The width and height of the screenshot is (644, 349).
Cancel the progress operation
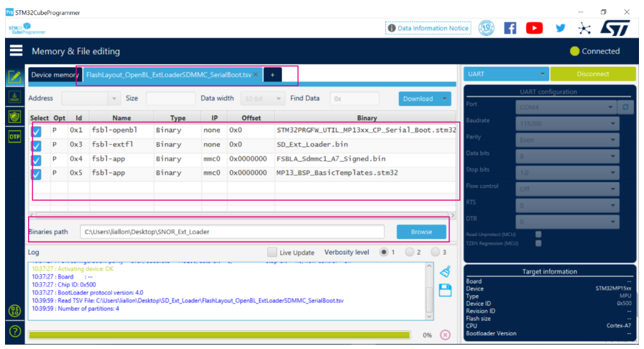point(445,335)
